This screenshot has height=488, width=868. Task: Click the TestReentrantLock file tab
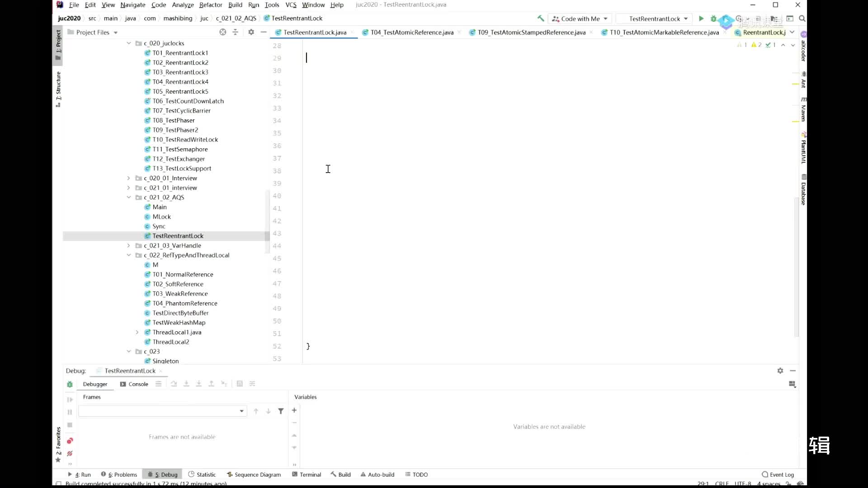coord(314,32)
